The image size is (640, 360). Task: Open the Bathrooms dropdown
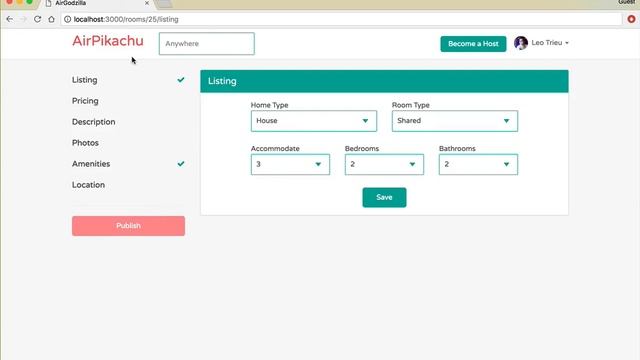478,164
